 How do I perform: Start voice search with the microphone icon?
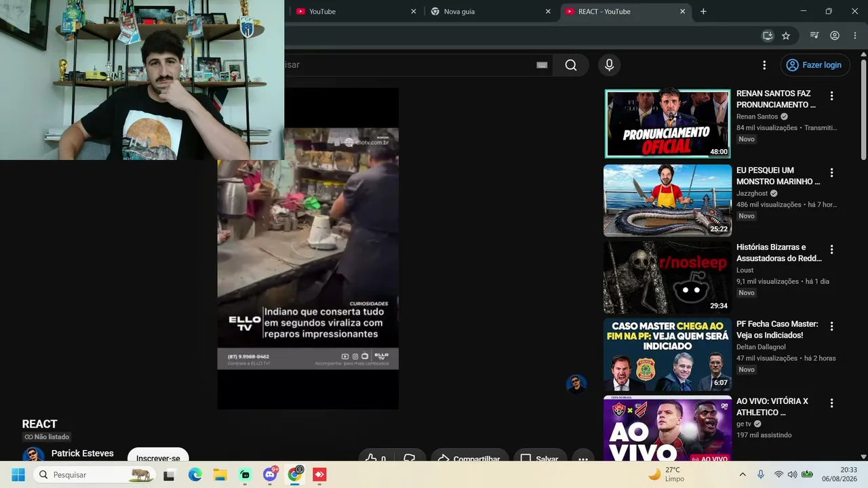click(609, 65)
